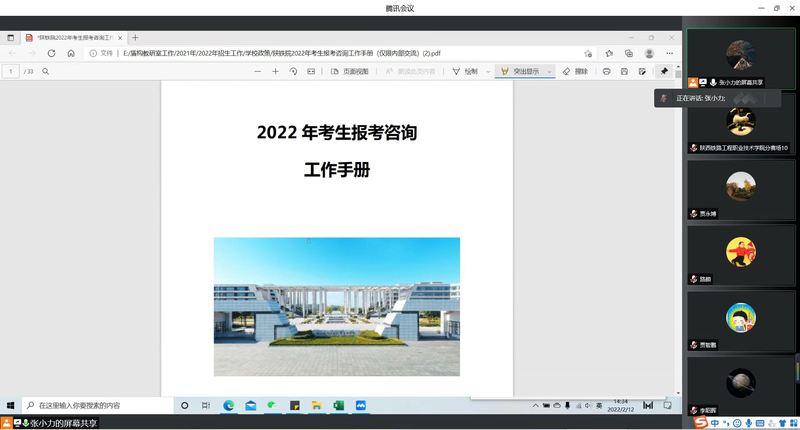Click the rotate page icon

pyautogui.click(x=293, y=72)
